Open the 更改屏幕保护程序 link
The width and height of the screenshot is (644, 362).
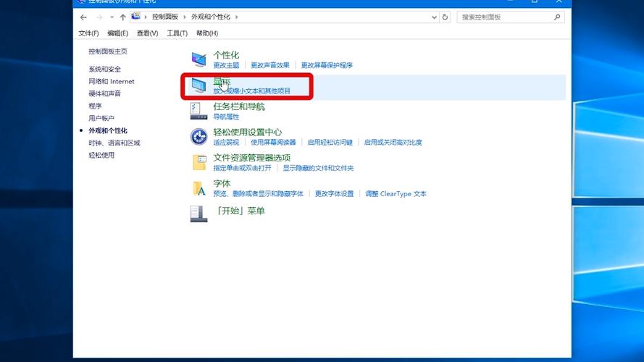[327, 65]
